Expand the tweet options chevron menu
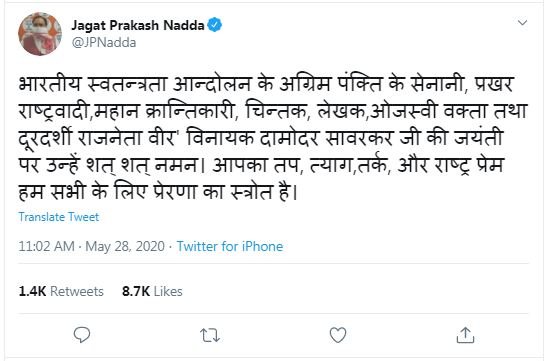Screen dimensions: 546x361 pyautogui.click(x=522, y=23)
